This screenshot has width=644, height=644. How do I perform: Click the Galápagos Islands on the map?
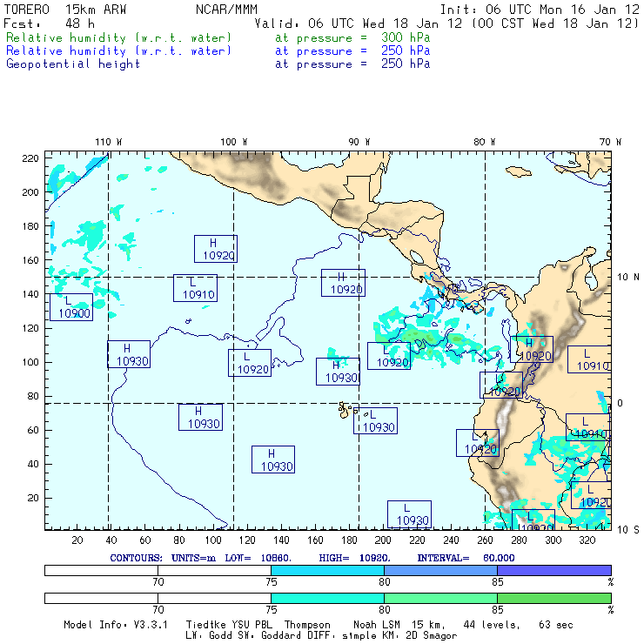[x=344, y=410]
